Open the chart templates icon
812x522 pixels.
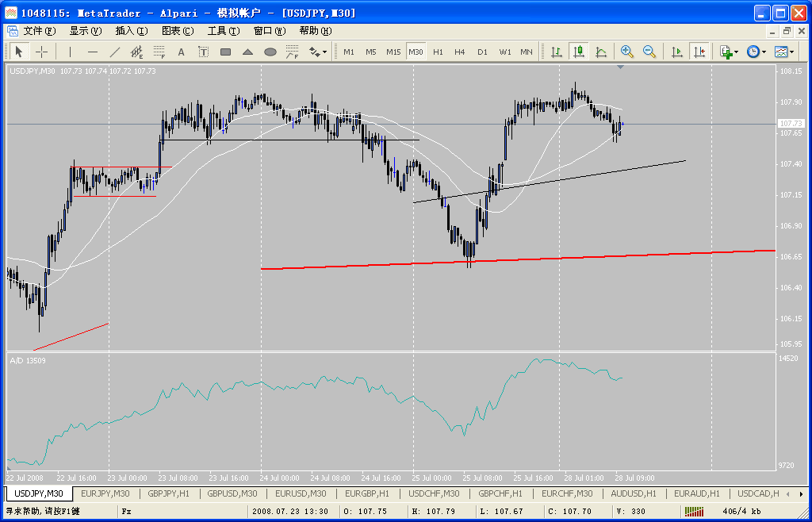[x=780, y=52]
